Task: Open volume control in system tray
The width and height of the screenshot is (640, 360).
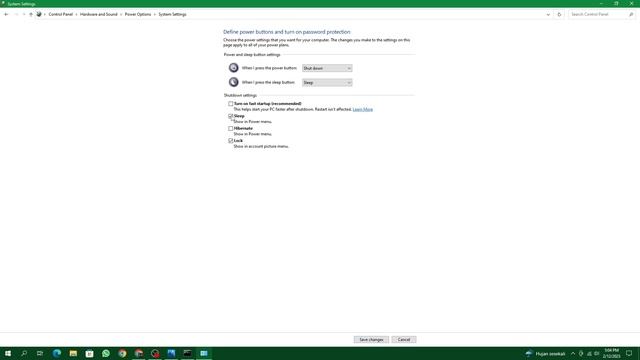Action: (x=597, y=353)
